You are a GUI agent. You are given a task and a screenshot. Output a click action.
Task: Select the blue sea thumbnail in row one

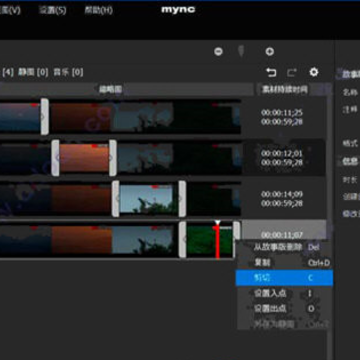[x=20, y=117]
